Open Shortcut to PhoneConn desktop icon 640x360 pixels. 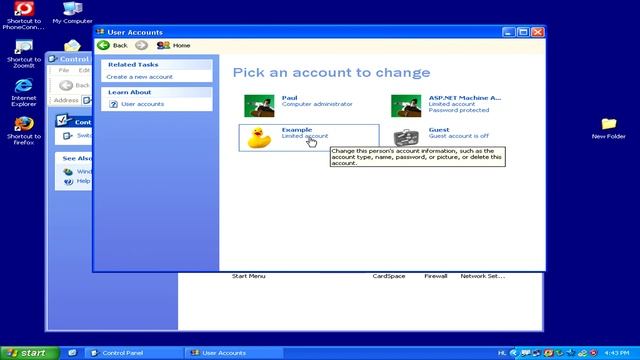pos(24,16)
